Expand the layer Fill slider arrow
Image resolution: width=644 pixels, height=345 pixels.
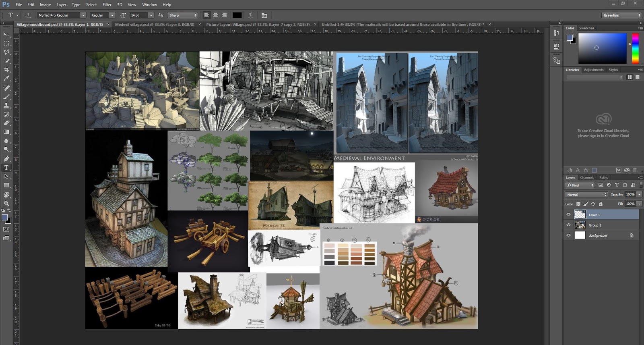pos(639,204)
